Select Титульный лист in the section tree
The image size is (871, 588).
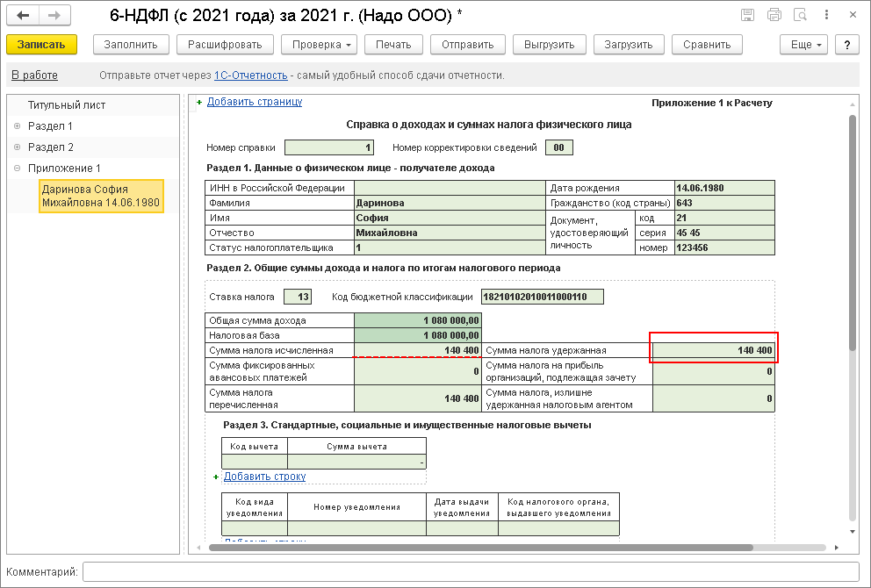pos(67,105)
